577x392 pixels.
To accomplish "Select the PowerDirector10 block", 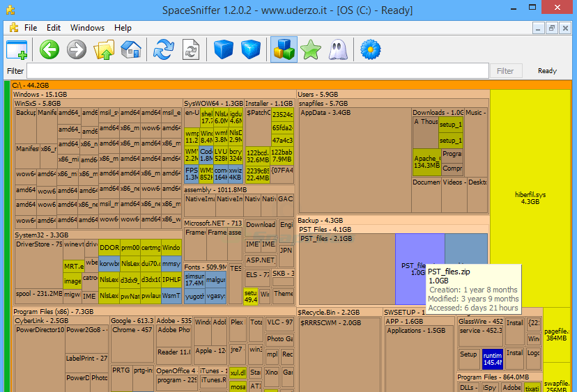I will click(x=40, y=359).
